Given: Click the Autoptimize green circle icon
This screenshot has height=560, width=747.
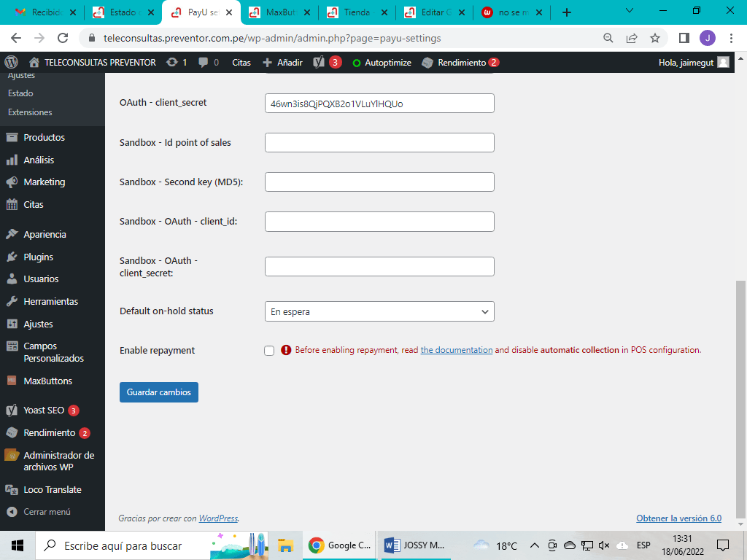Looking at the screenshot, I should (356, 63).
